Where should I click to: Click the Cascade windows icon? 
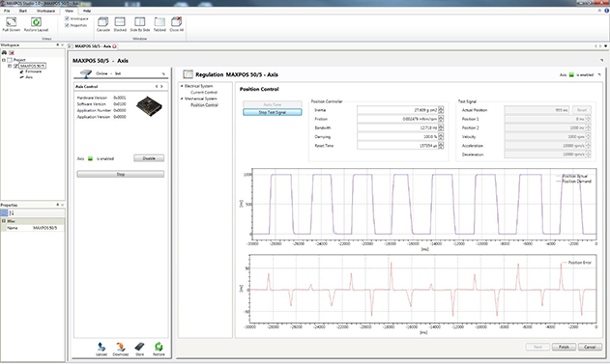(x=103, y=22)
